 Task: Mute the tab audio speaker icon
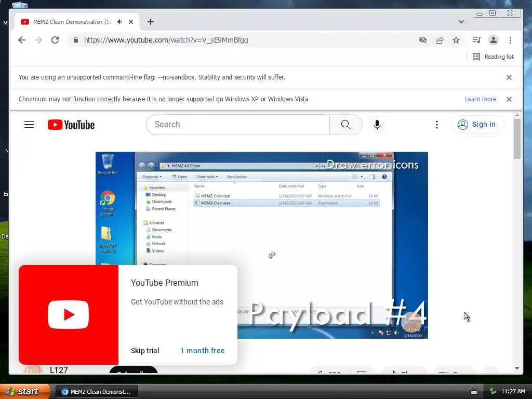120,22
